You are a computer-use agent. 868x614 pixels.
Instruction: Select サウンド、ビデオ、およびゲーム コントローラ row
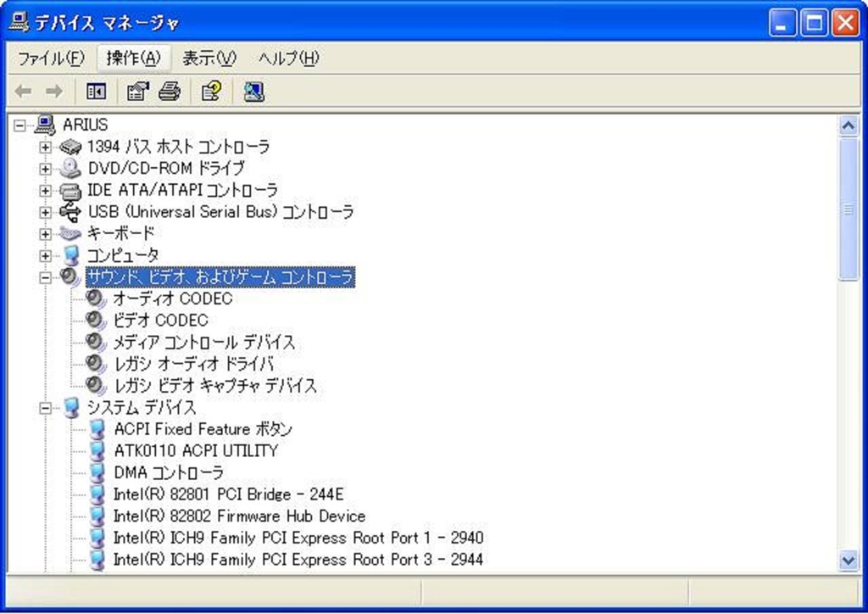(220, 276)
